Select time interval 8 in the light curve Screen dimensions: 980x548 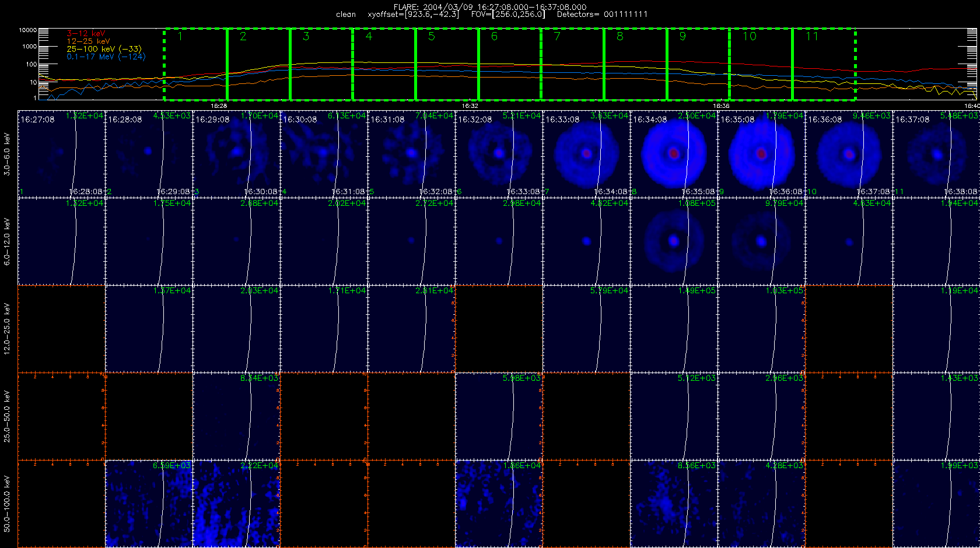coord(635,64)
